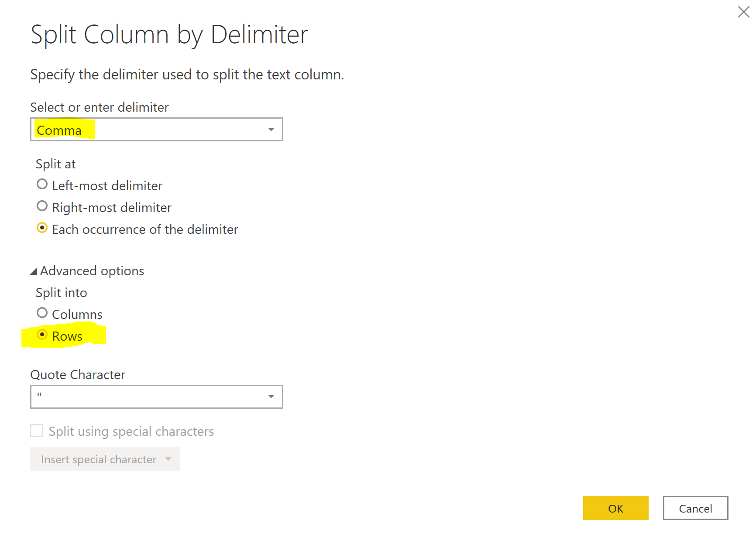Select Left-most delimiter radio option
This screenshot has height=537, width=756.
click(42, 185)
